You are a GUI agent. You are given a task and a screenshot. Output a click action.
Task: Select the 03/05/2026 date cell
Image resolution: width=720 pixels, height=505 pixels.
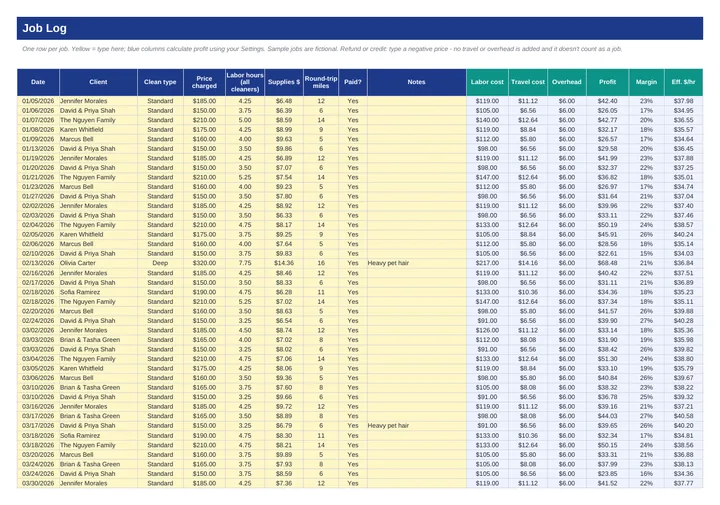pos(38,369)
